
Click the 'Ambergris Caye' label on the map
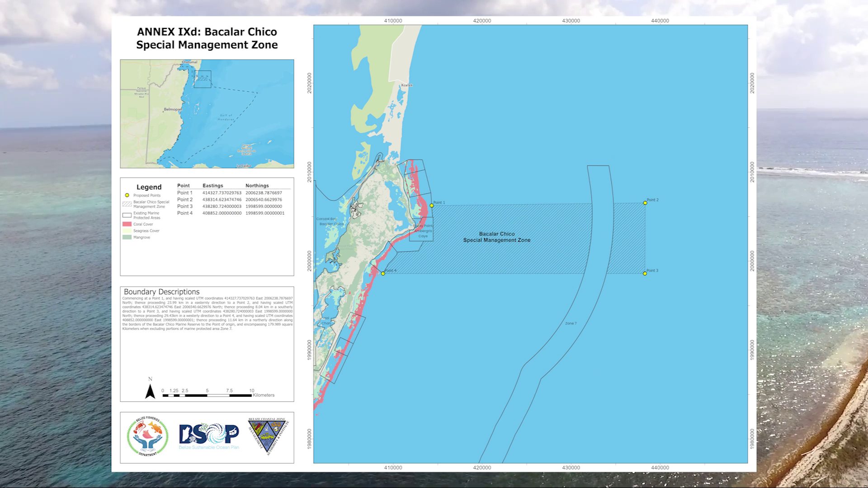click(x=423, y=233)
